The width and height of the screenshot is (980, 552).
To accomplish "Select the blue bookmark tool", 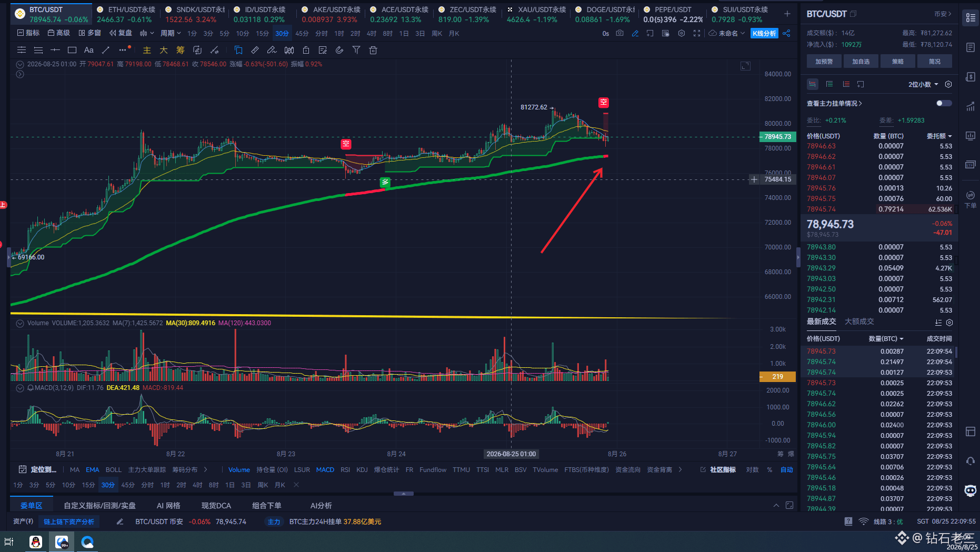I will pyautogui.click(x=238, y=50).
